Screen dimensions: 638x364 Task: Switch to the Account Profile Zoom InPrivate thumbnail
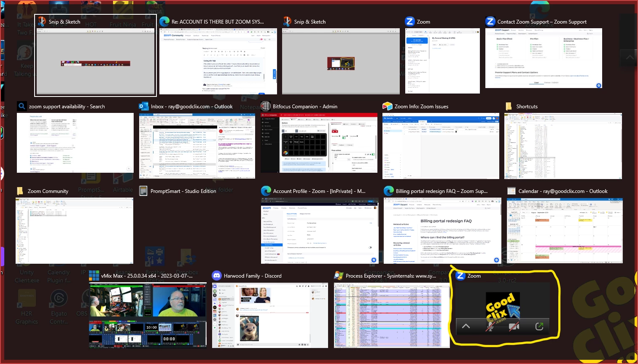[x=320, y=230]
